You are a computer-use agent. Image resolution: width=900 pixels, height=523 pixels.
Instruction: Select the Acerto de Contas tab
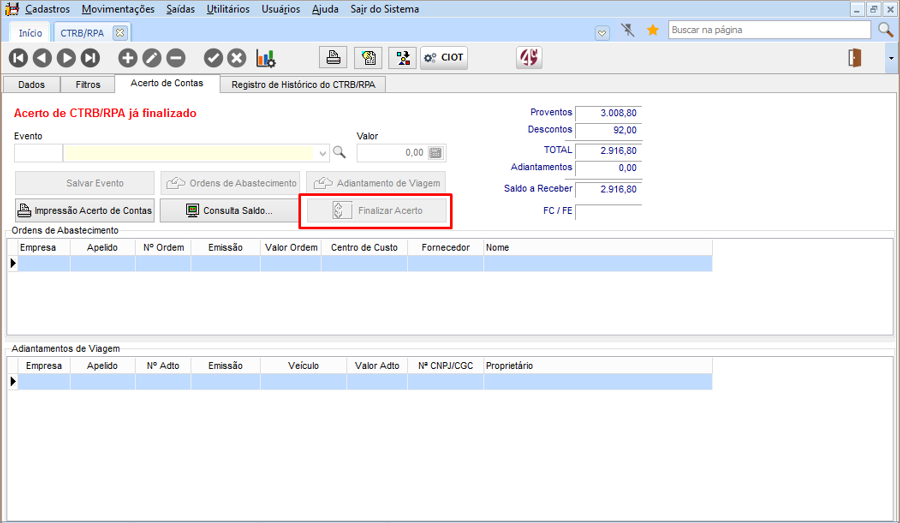coord(167,83)
